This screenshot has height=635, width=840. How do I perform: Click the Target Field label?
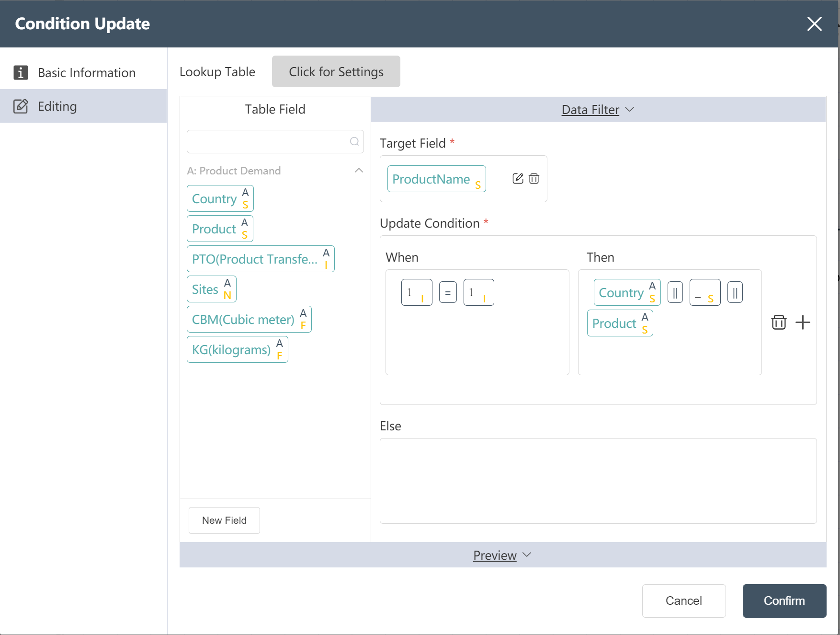[413, 143]
